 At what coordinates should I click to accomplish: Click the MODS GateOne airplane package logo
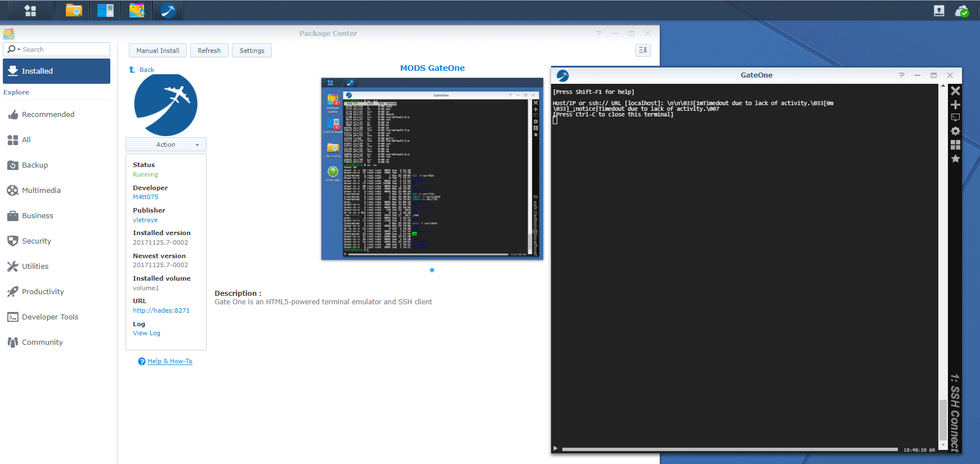click(165, 105)
